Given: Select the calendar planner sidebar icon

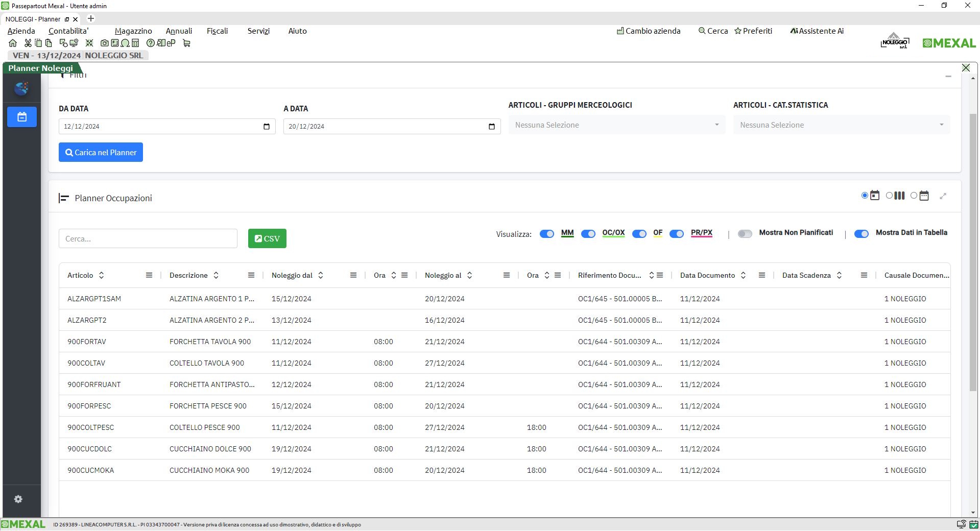Looking at the screenshot, I should click(22, 117).
